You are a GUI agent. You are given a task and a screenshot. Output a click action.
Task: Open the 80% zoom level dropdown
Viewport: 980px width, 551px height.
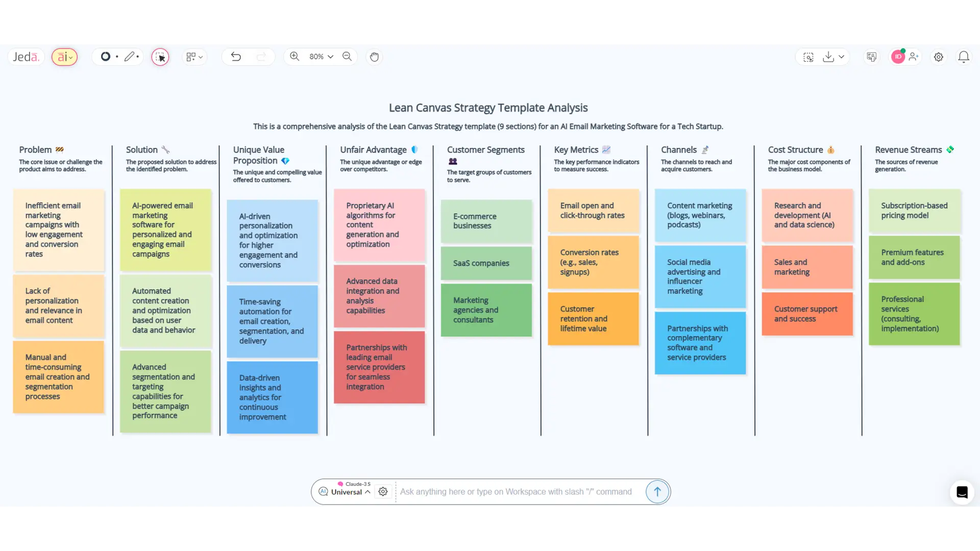coord(320,57)
